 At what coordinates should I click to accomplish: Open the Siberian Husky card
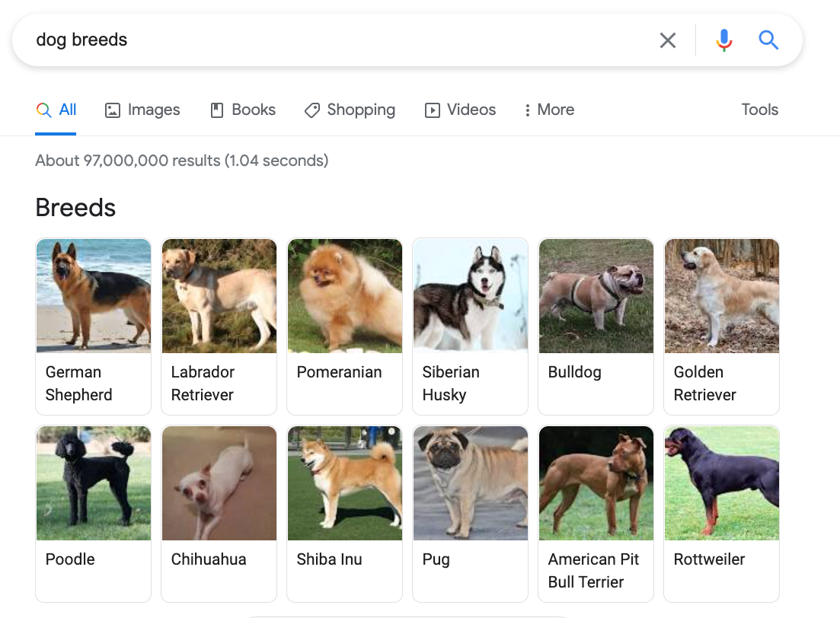pyautogui.click(x=471, y=326)
